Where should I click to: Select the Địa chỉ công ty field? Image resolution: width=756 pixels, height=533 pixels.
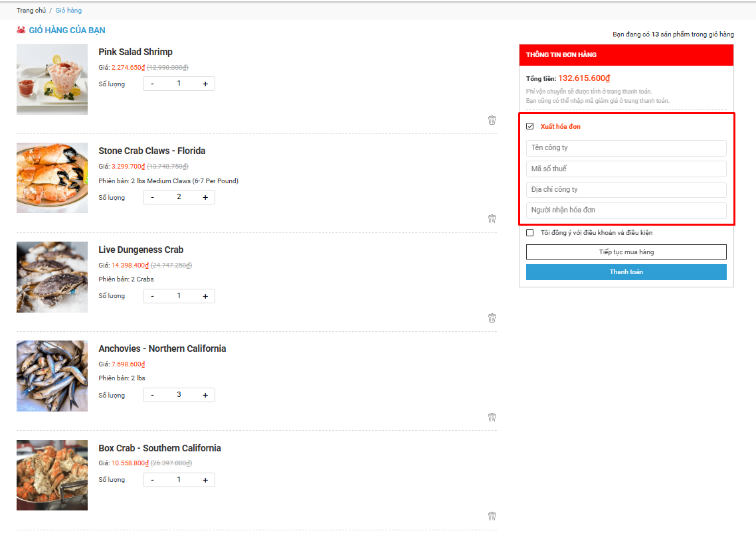[626, 189]
